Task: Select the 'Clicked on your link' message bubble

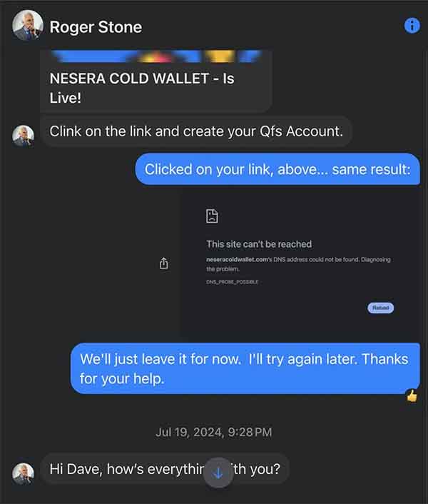Action: (277, 169)
